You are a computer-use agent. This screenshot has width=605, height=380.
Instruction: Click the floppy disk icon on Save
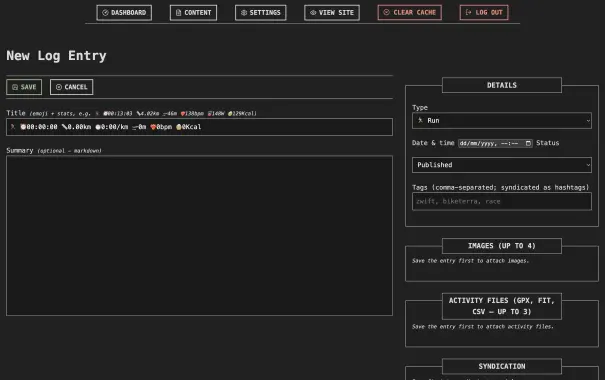pyautogui.click(x=15, y=87)
